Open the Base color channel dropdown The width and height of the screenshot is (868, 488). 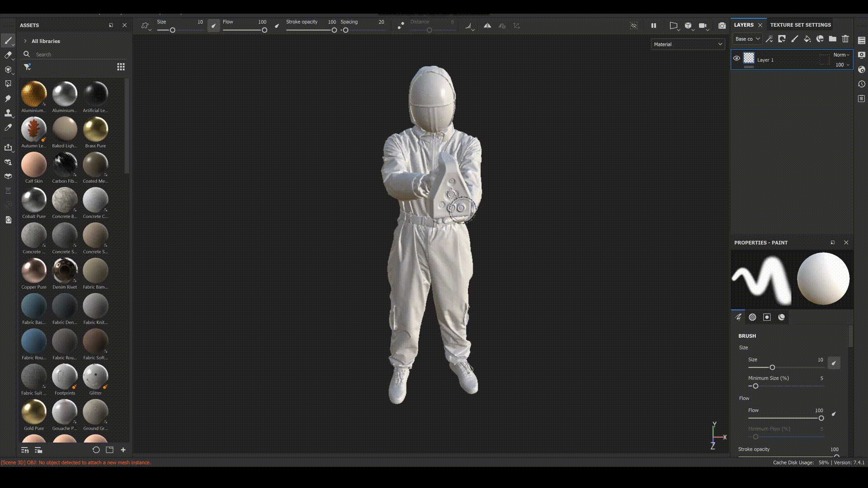point(747,39)
